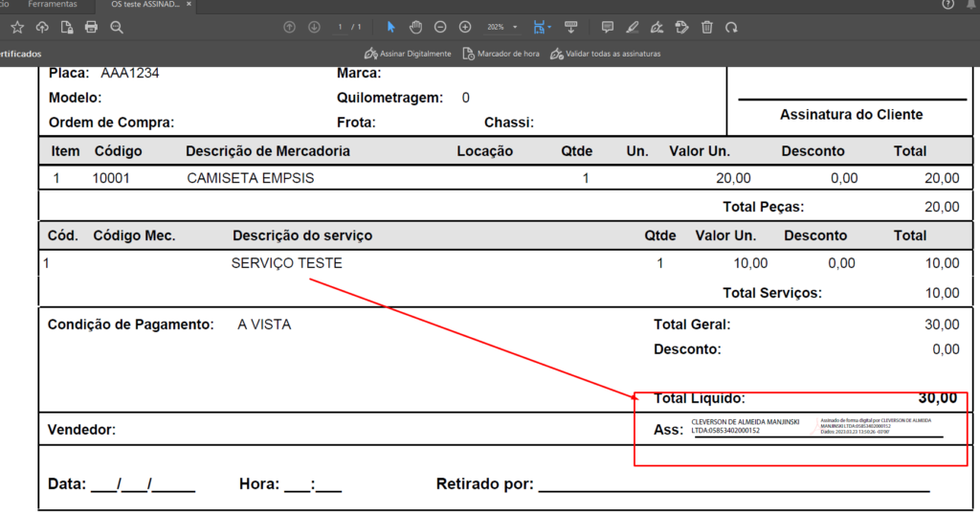The image size is (980, 515).
Task: Select the SERVIÇO TESTE description text
Action: pyautogui.click(x=286, y=263)
